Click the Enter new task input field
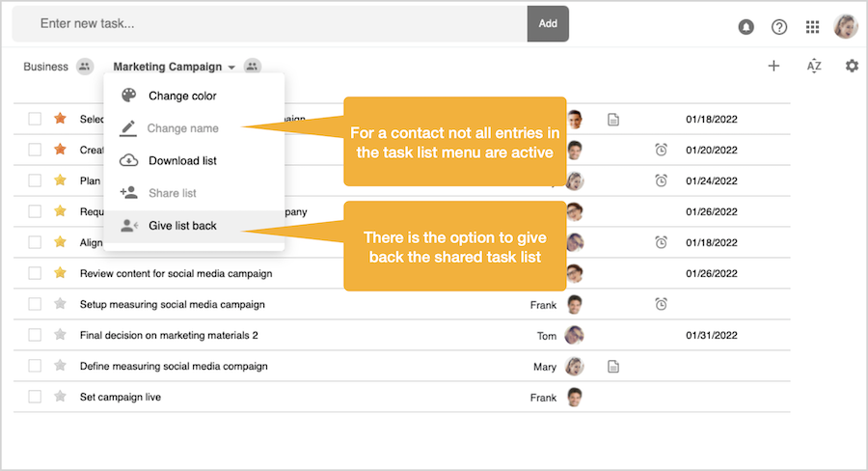 [x=270, y=23]
